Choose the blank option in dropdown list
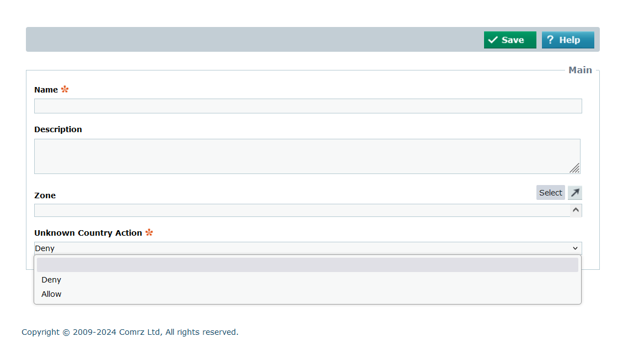This screenshot has width=634, height=364. 308,265
